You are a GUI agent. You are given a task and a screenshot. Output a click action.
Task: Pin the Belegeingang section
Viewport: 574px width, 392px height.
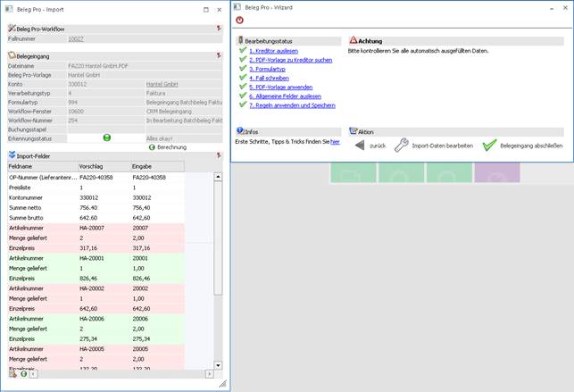(220, 54)
